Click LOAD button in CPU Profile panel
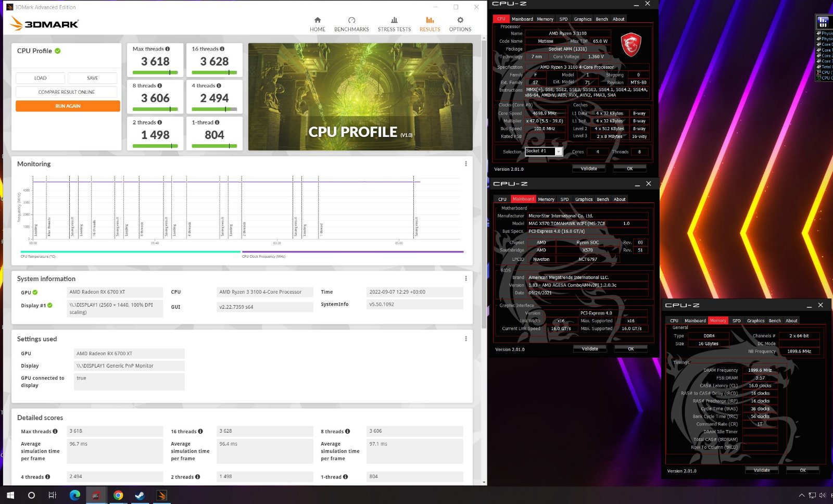Image resolution: width=833 pixels, height=504 pixels. coord(40,78)
